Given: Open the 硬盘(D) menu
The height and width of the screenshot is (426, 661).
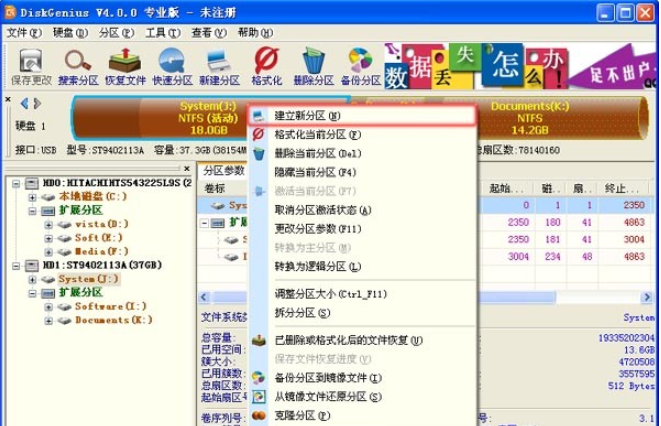Looking at the screenshot, I should [70, 32].
